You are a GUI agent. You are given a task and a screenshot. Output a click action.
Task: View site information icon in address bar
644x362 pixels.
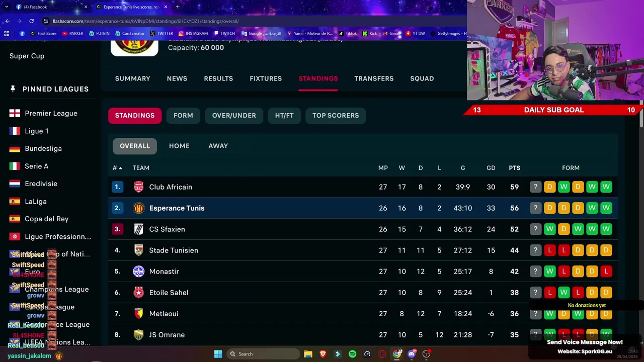click(46, 21)
